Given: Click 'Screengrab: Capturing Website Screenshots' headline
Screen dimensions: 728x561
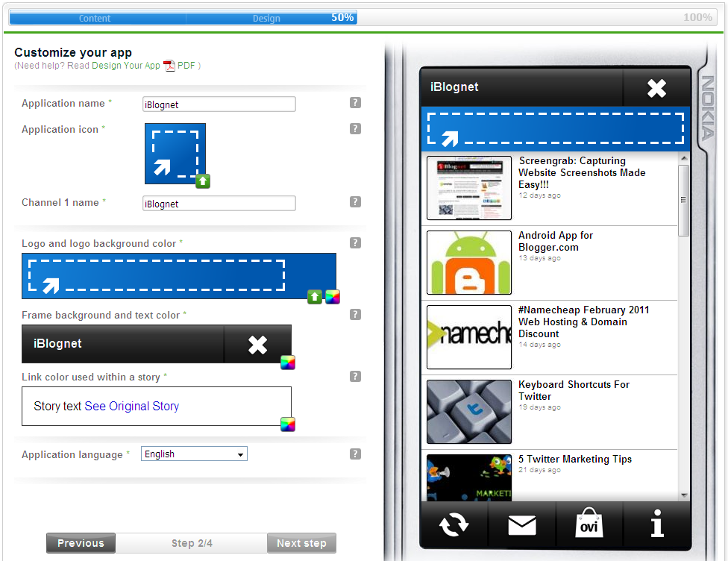Looking at the screenshot, I should (582, 172).
